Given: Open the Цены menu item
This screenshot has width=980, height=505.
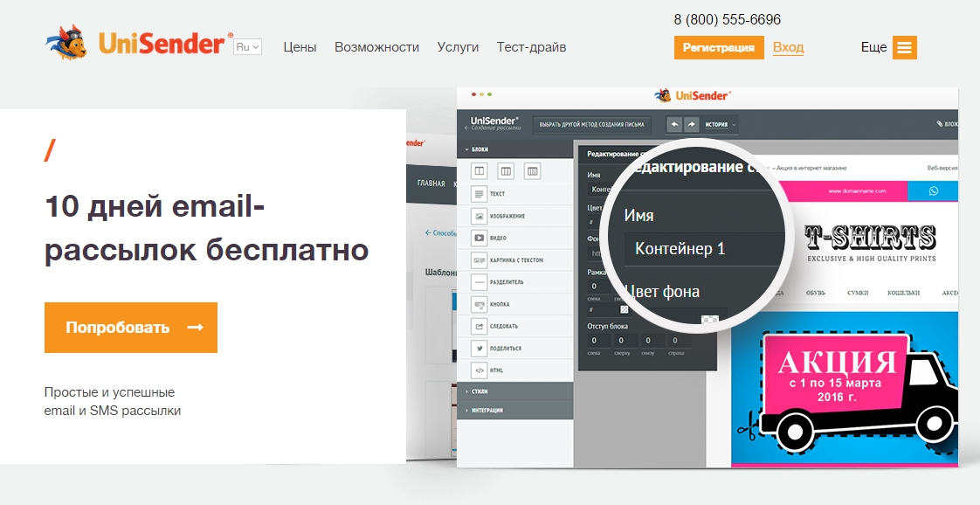Looking at the screenshot, I should coord(300,47).
